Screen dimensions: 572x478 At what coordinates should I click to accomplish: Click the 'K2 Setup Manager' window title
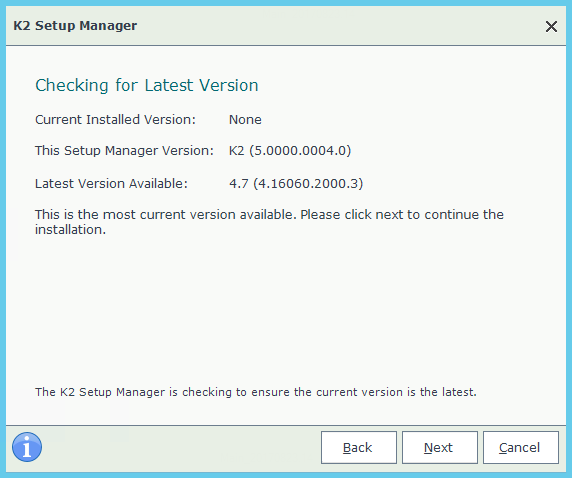tap(75, 26)
